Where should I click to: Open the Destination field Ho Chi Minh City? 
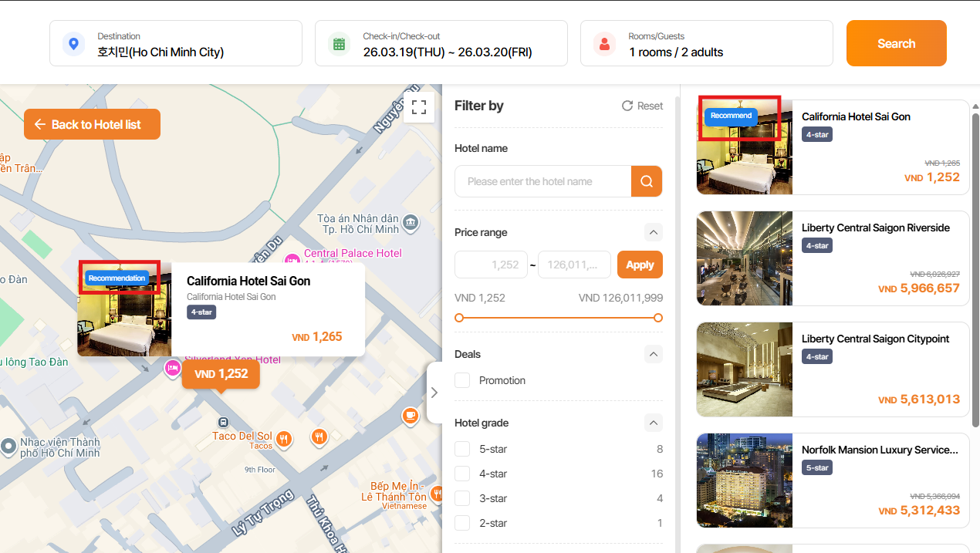click(x=176, y=43)
